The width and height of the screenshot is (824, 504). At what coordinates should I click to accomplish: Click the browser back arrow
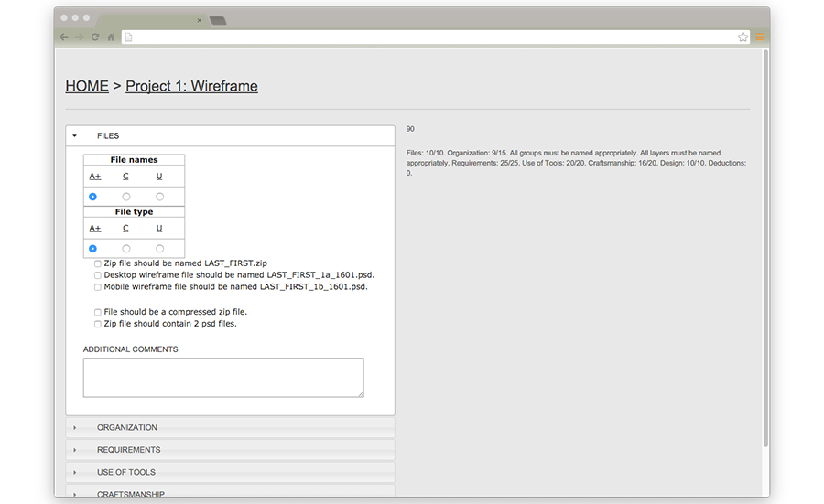coord(63,38)
